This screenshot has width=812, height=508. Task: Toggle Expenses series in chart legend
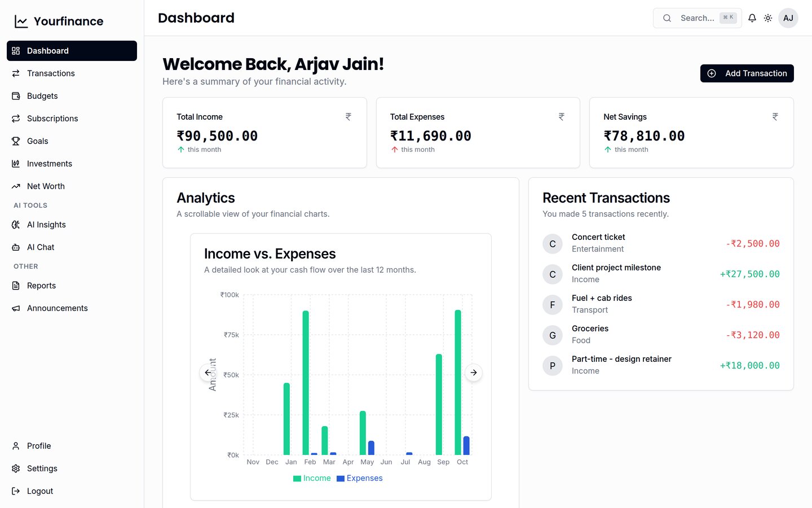point(360,478)
